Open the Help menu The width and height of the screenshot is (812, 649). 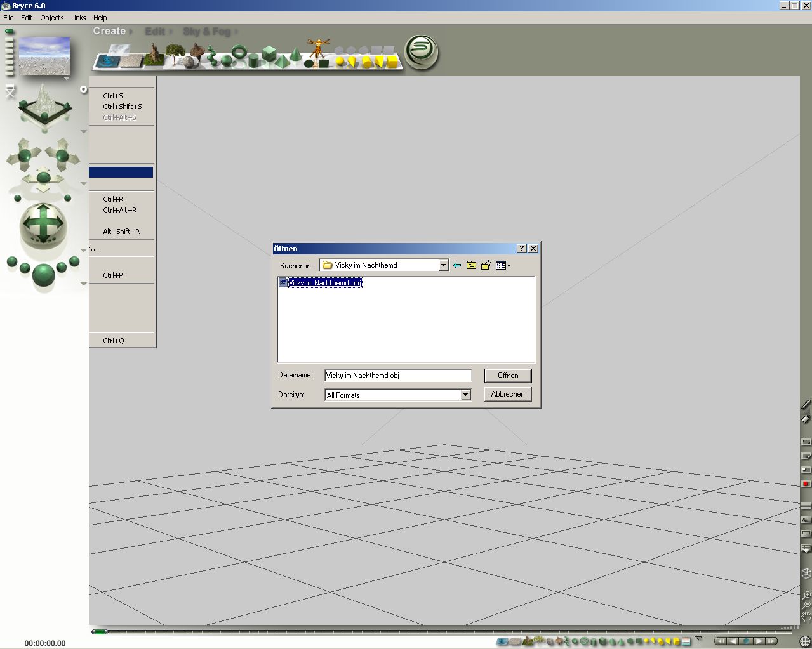click(x=100, y=18)
